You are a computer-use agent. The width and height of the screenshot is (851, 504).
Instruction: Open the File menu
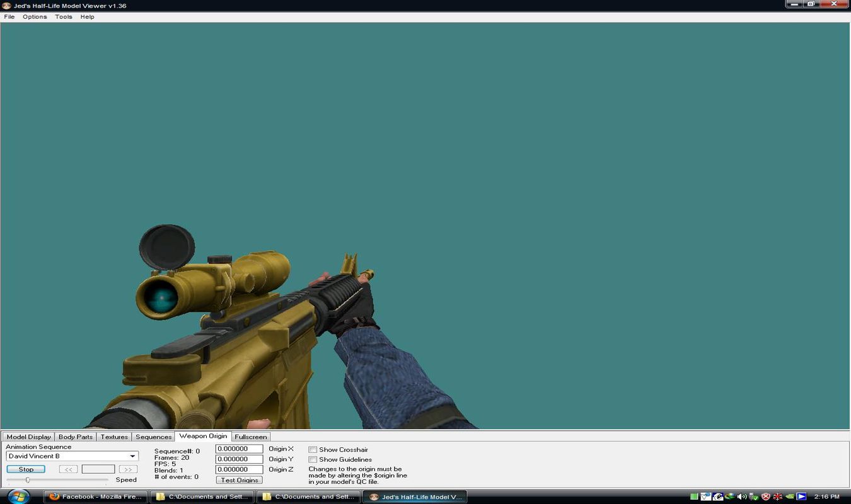coord(9,17)
